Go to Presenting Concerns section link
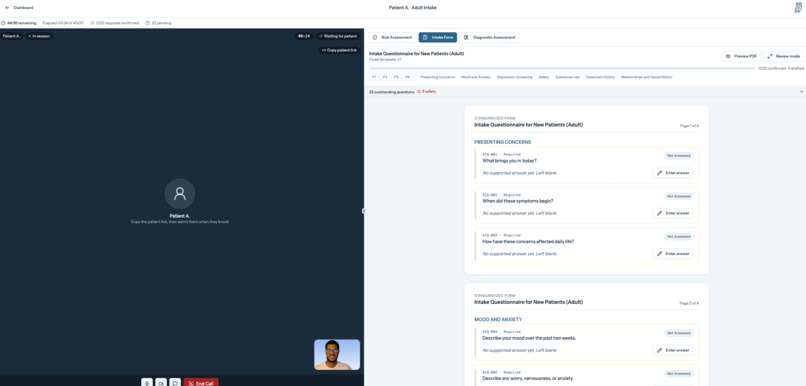This screenshot has height=386, width=806. pos(437,77)
